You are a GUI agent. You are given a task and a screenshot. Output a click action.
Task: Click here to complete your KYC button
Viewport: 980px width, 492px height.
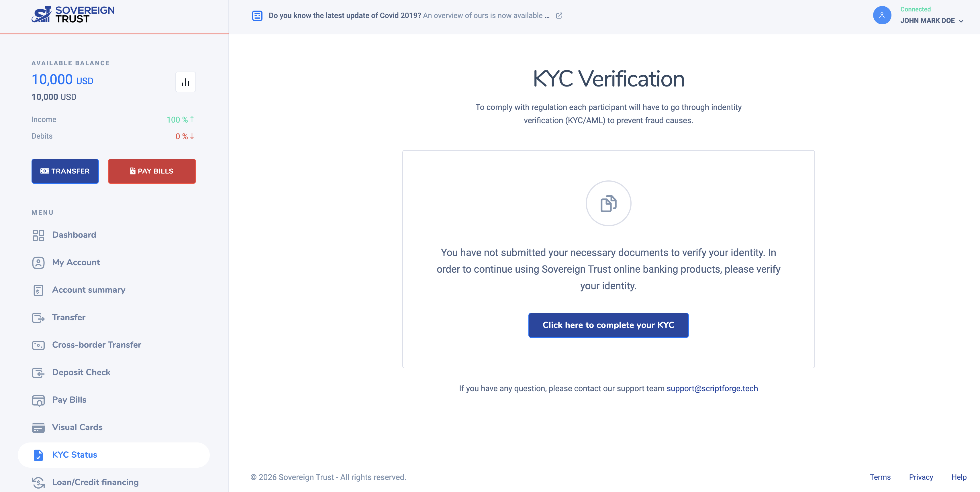(608, 325)
